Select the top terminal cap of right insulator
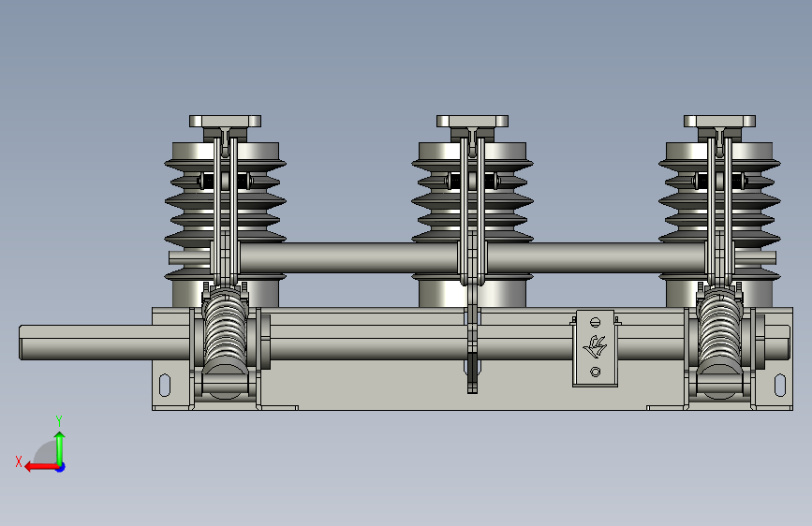Viewport: 812px width, 526px height. pyautogui.click(x=720, y=122)
